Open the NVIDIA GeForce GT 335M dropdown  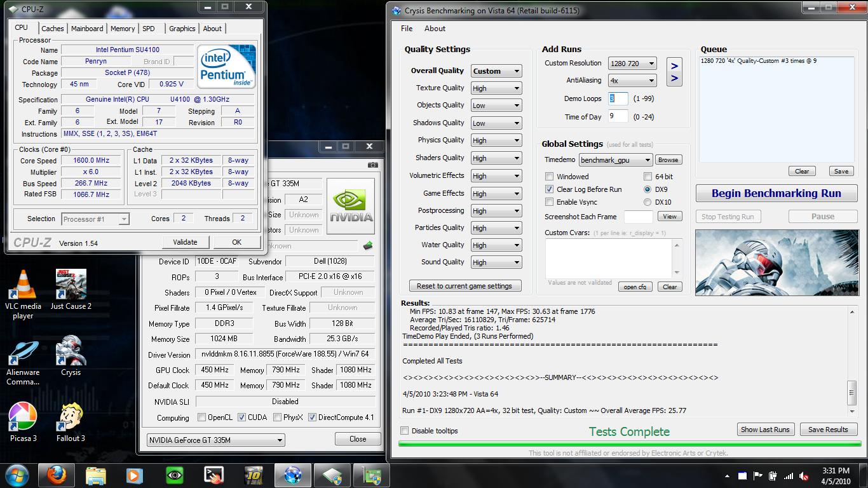[216, 440]
